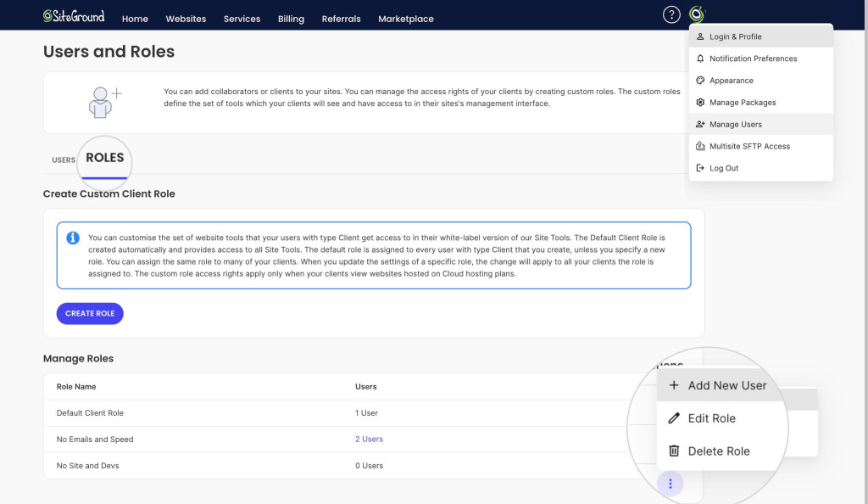
Task: Click the 1 User cell
Action: (366, 413)
